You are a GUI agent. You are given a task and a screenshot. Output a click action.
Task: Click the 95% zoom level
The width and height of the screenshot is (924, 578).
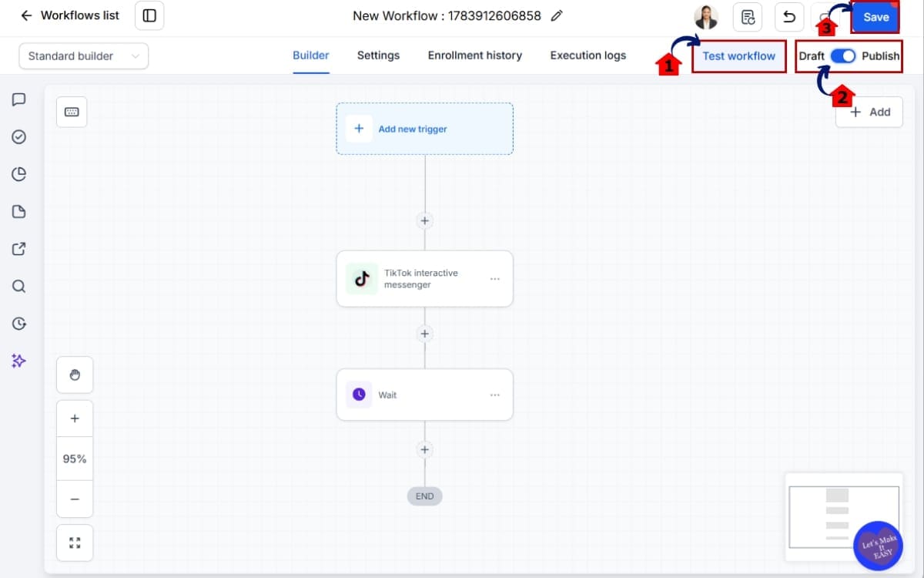[75, 459]
